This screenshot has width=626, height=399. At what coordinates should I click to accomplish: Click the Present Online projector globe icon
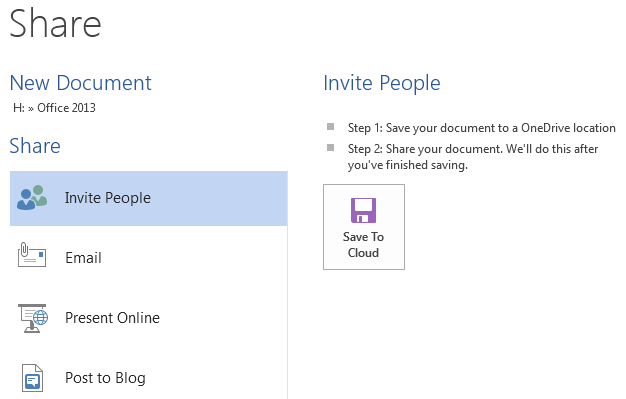pyautogui.click(x=33, y=318)
